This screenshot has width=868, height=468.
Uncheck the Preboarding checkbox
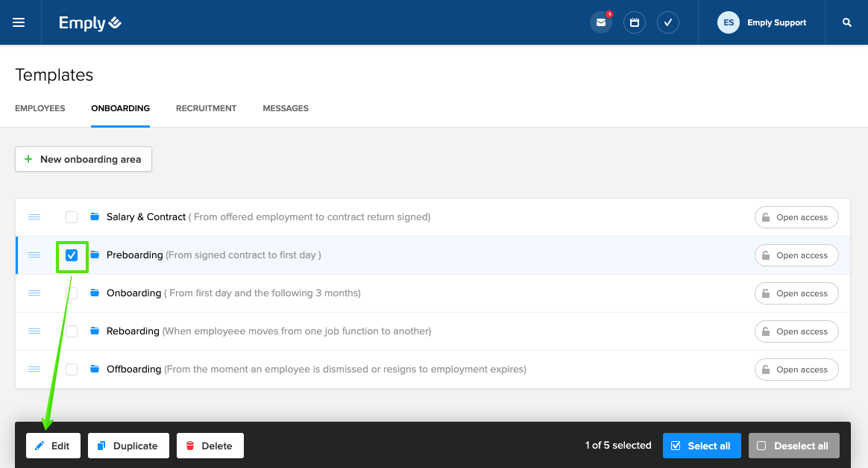[72, 255]
